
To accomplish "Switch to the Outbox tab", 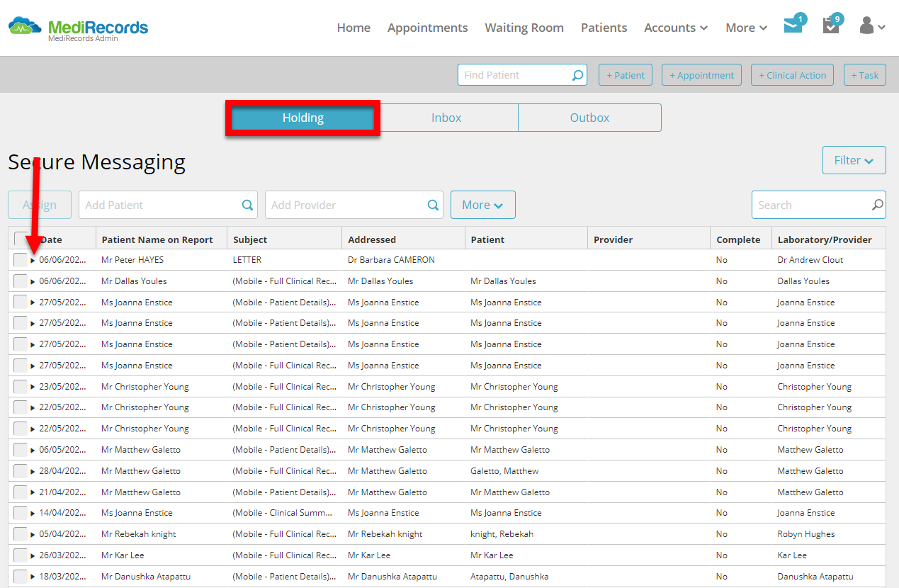I will tap(589, 118).
